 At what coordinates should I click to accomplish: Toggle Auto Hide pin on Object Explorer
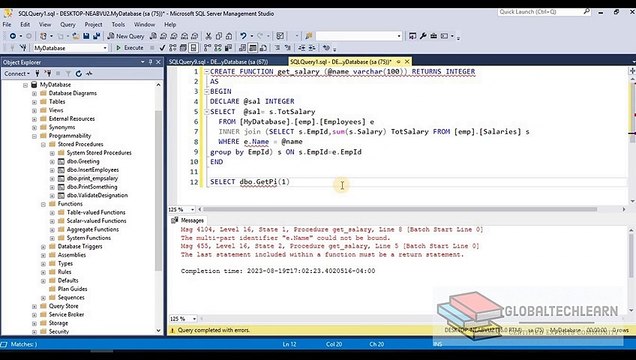150,62
